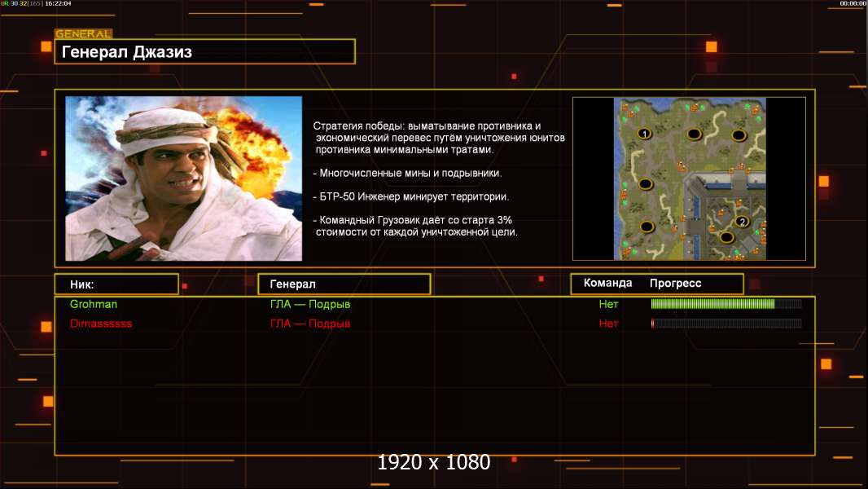Click green "Нет" team value for Grohman
This screenshot has width=868, height=489.
(608, 304)
